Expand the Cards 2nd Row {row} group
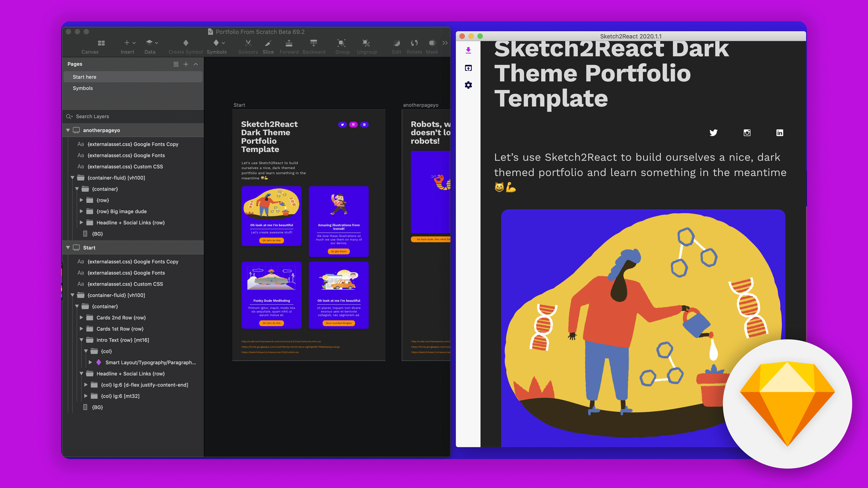The height and width of the screenshot is (488, 868). coord(81,318)
